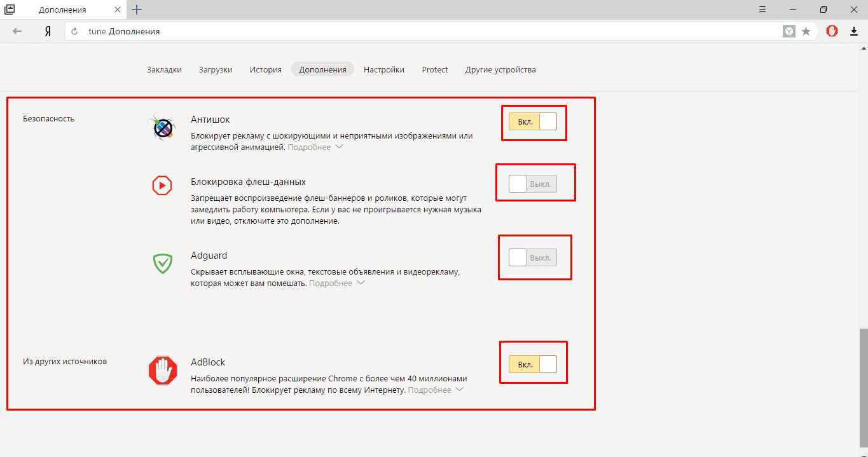The width and height of the screenshot is (868, 457).
Task: Switch to the Загрузки tab
Action: (x=216, y=69)
